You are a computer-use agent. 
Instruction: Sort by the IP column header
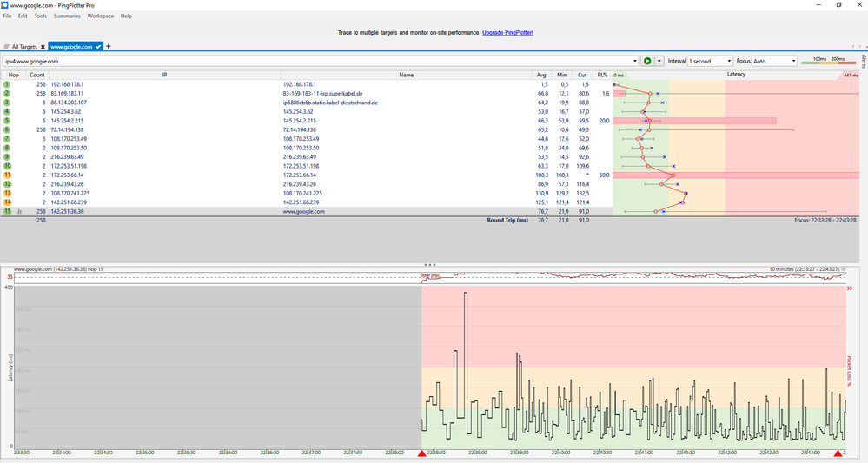164,75
